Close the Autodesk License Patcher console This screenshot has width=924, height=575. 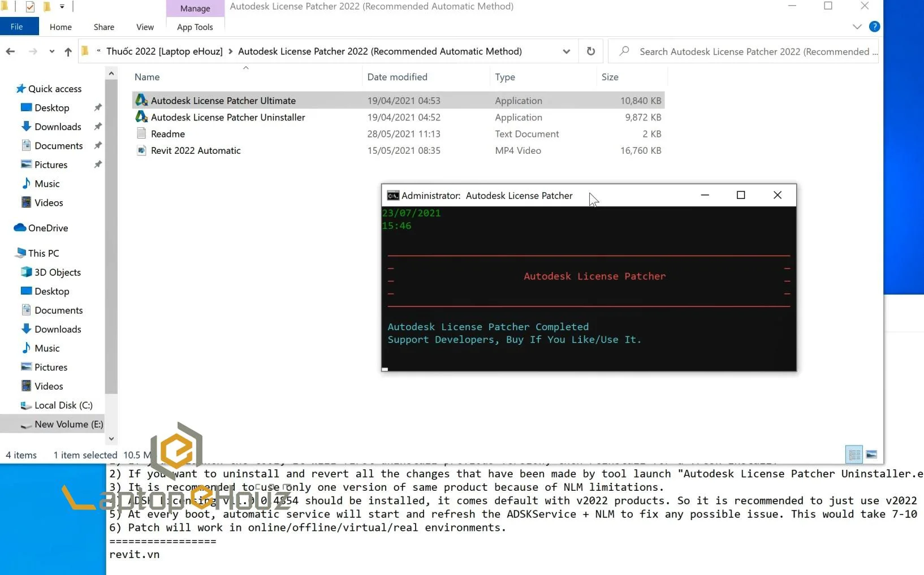[778, 195]
